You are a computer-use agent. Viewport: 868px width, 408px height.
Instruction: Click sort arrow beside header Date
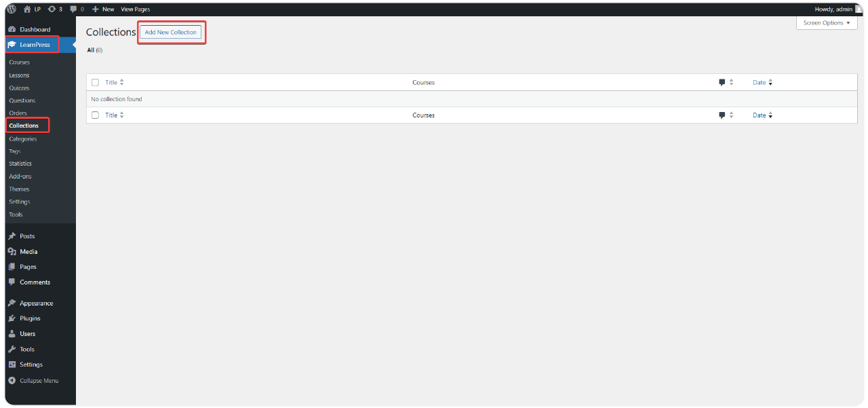tap(770, 82)
